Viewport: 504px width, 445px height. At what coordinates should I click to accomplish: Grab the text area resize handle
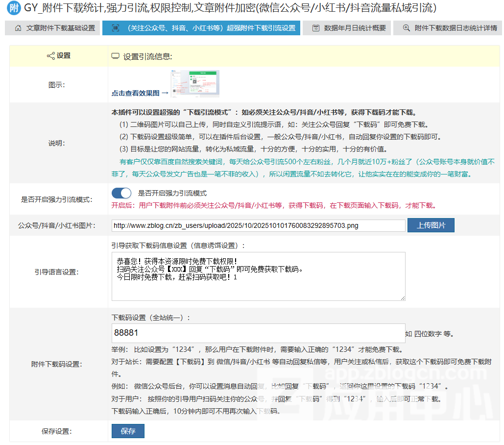point(403,297)
